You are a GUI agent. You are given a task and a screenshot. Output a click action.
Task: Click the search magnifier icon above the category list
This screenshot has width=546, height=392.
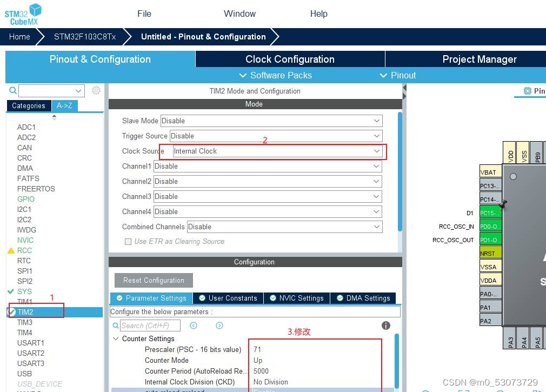tap(13, 90)
